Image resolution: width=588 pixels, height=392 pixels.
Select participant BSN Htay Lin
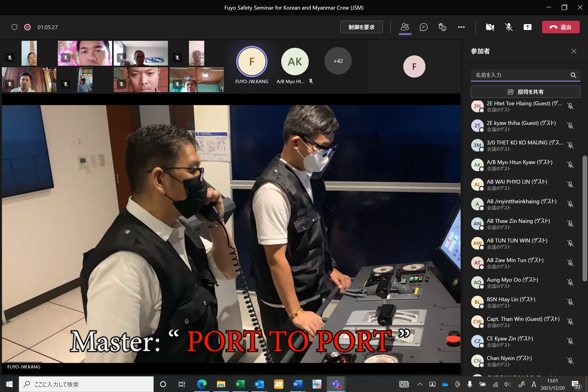525,302
